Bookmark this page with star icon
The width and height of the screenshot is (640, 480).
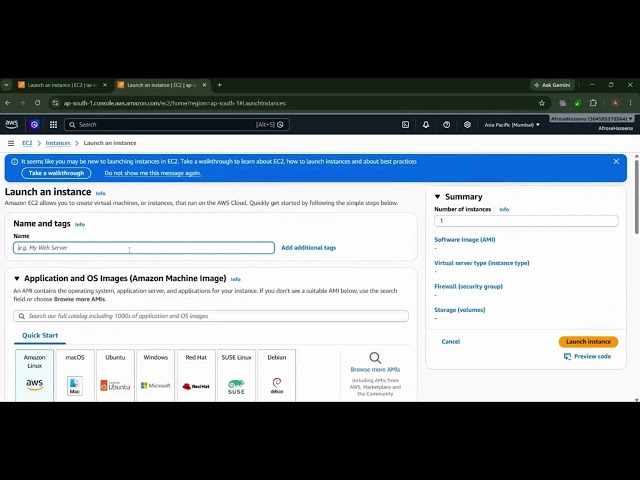click(x=542, y=103)
